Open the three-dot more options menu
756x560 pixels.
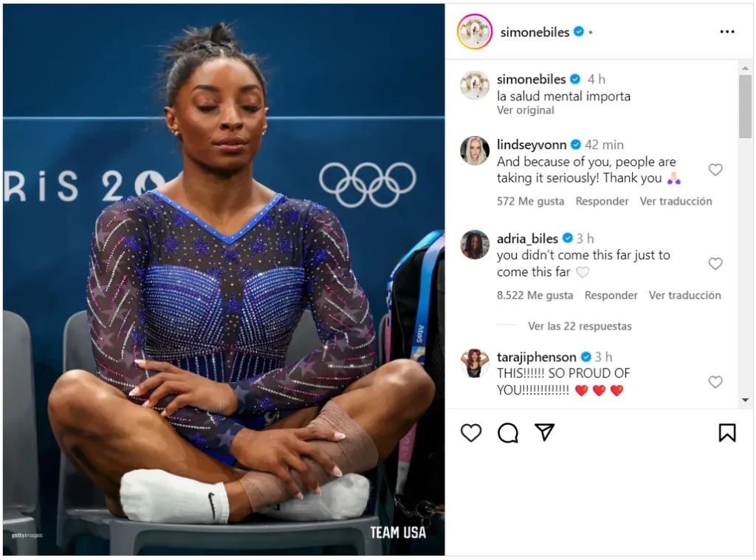[x=727, y=32]
